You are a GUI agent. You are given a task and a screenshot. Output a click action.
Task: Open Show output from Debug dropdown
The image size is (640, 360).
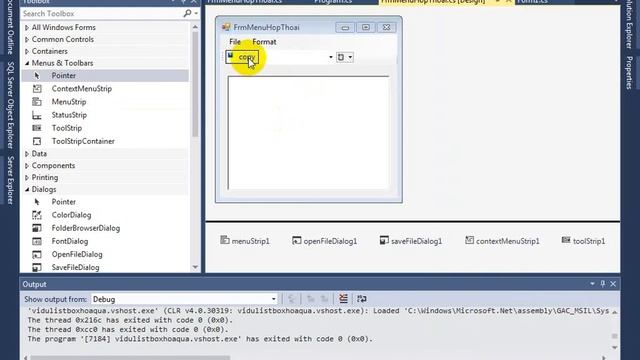273,299
